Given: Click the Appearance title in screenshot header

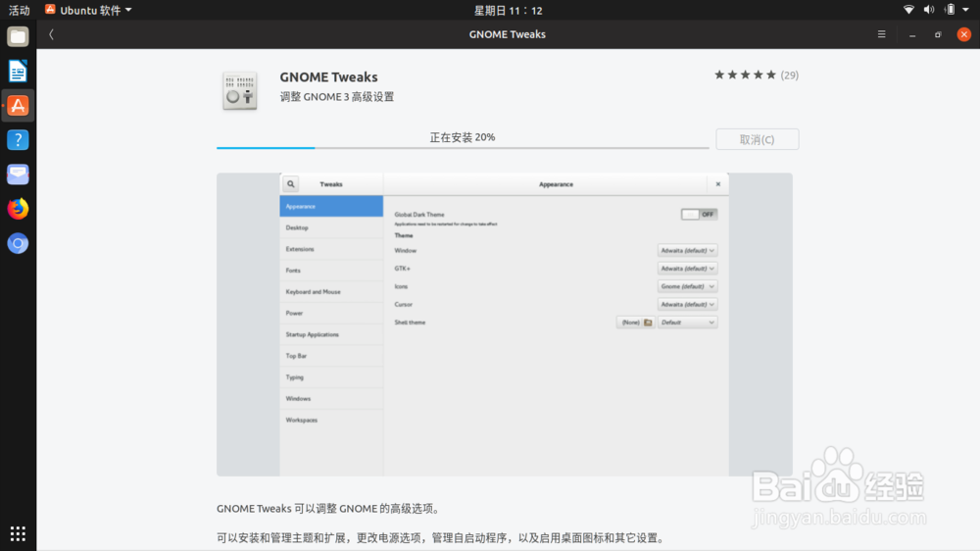Looking at the screenshot, I should tap(556, 184).
